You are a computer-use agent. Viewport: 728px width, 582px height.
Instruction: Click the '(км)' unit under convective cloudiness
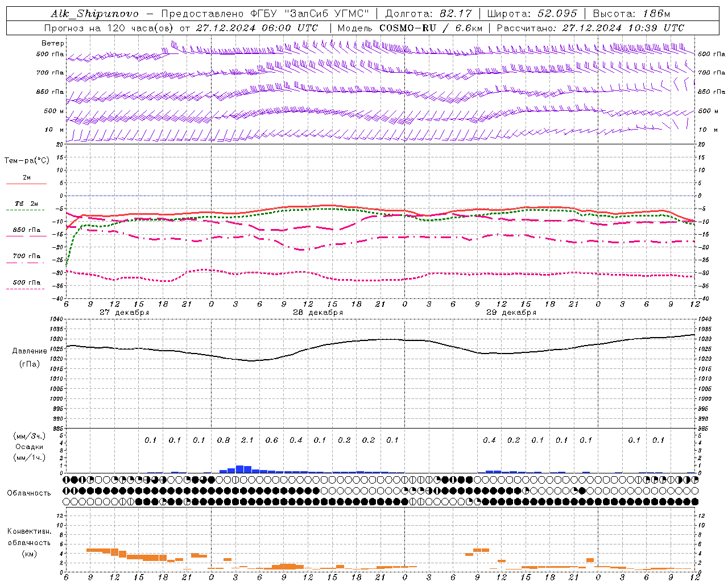[30, 554]
